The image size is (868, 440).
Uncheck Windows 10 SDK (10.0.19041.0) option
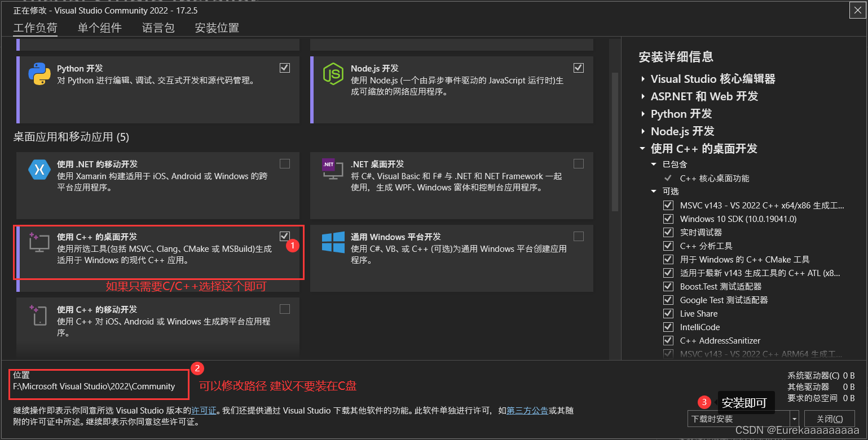pos(668,219)
